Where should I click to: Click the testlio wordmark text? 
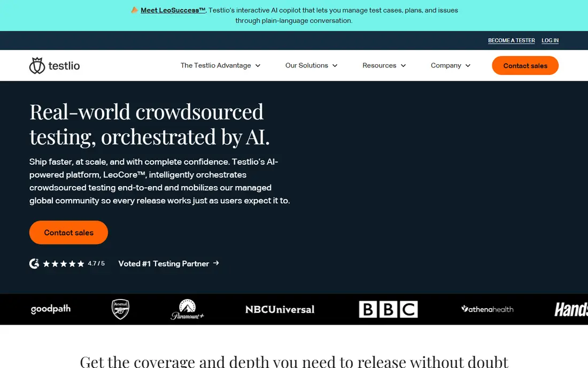coord(64,66)
